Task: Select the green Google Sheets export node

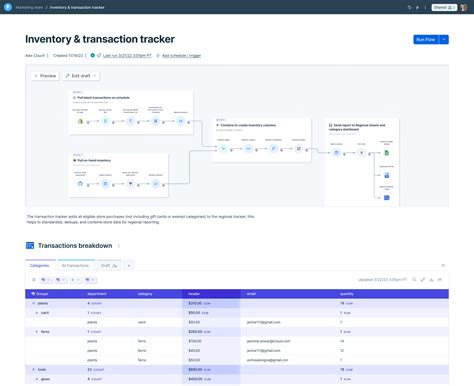Action: [387, 153]
